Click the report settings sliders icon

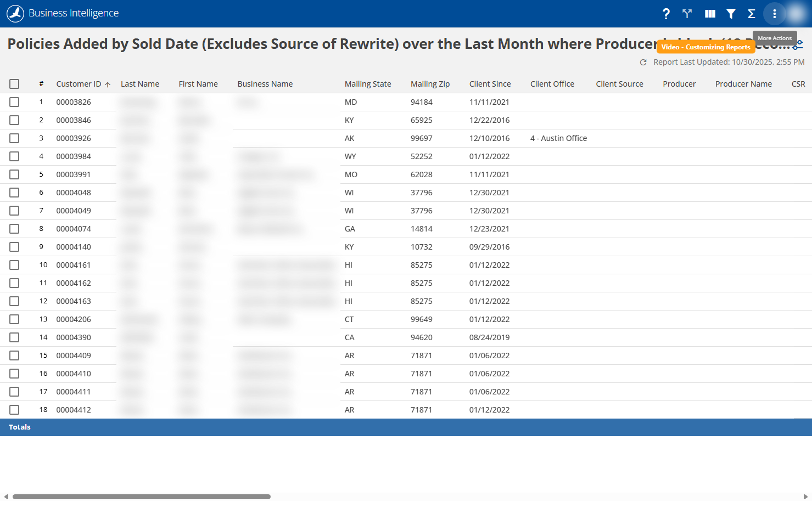point(798,44)
